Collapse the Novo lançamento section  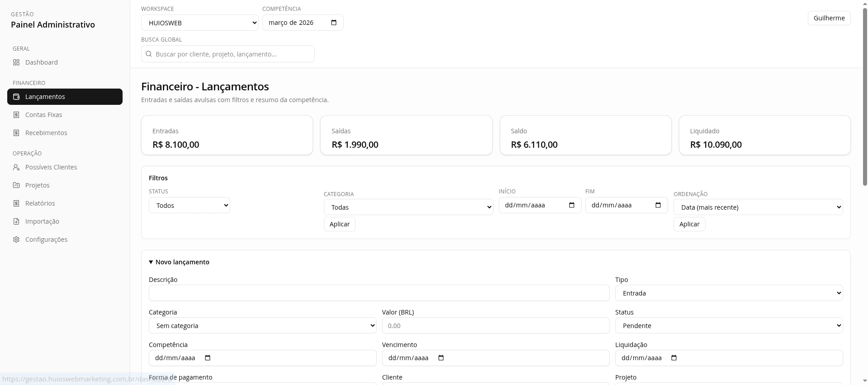tap(179, 262)
